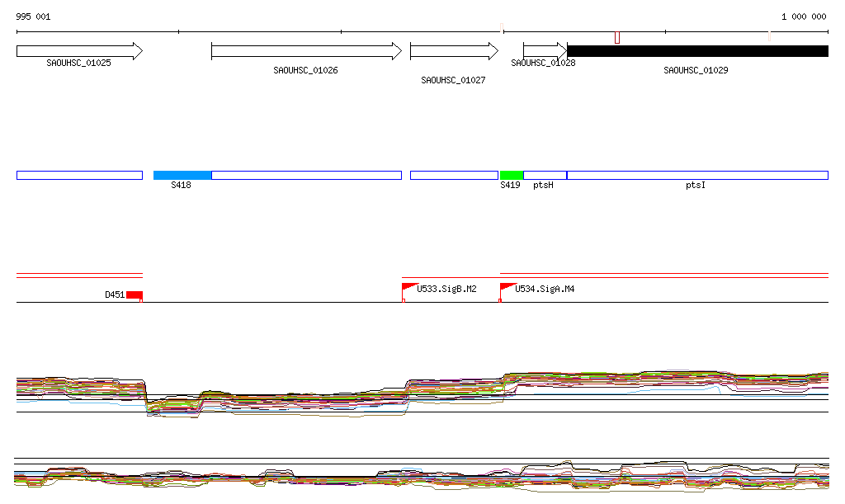Click the black SAOUHSC_01029 gene bar
The width and height of the screenshot is (845, 504).
(697, 51)
